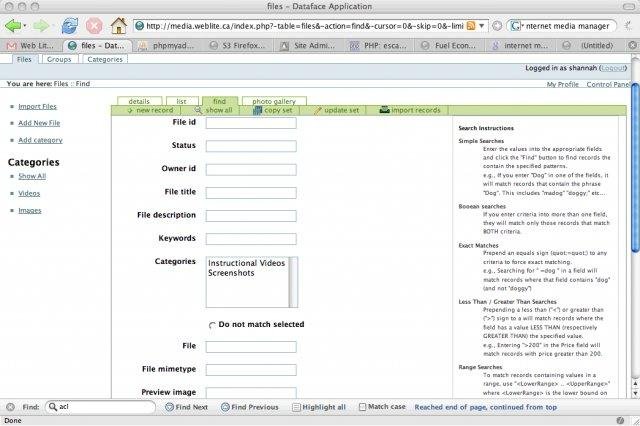Click the copy set action

pos(273,110)
